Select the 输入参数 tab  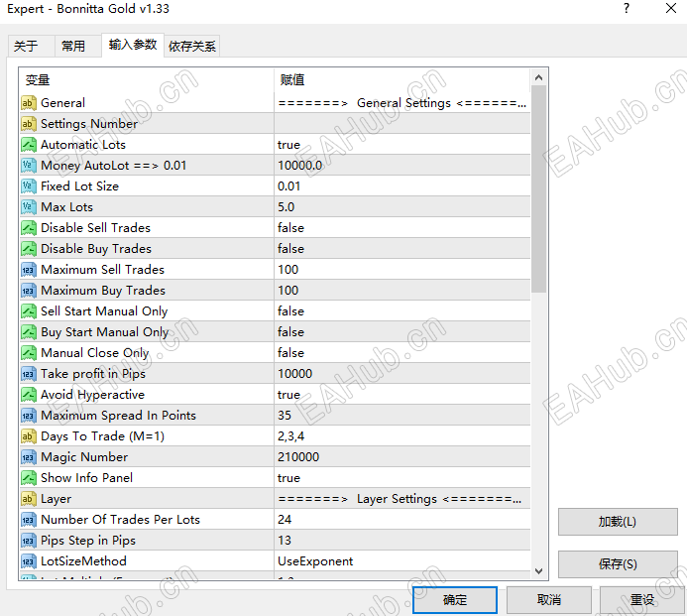click(133, 45)
